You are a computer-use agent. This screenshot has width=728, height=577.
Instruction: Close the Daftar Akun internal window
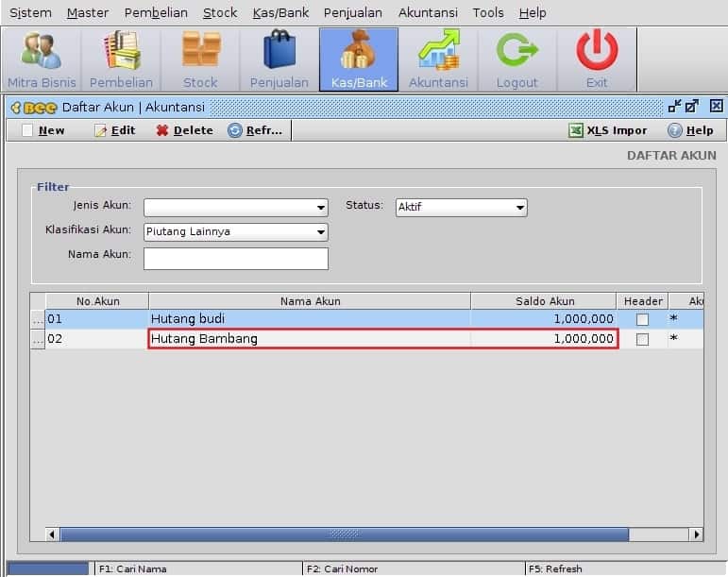716,107
